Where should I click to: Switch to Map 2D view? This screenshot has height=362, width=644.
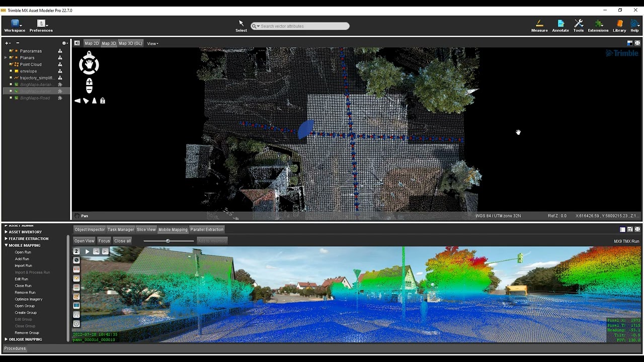tap(92, 43)
